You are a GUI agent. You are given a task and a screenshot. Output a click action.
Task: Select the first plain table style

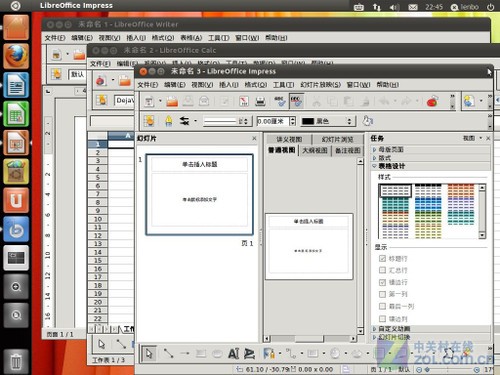(395, 191)
